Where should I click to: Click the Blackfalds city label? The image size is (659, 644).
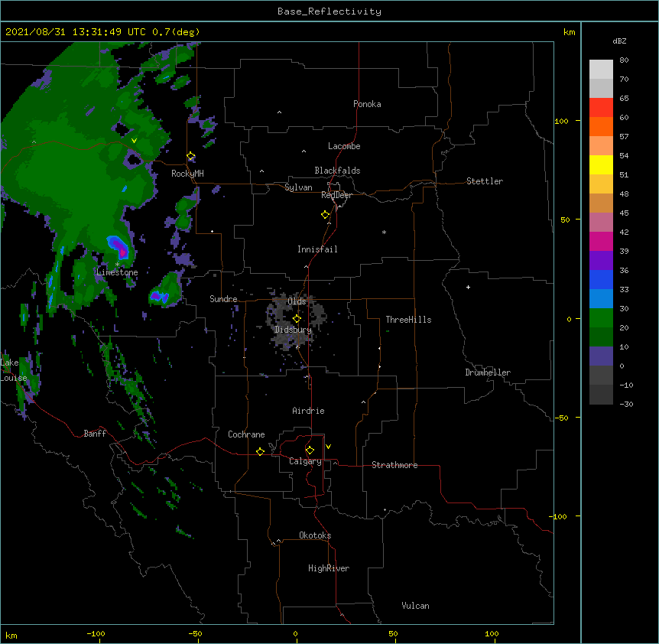pyautogui.click(x=337, y=171)
